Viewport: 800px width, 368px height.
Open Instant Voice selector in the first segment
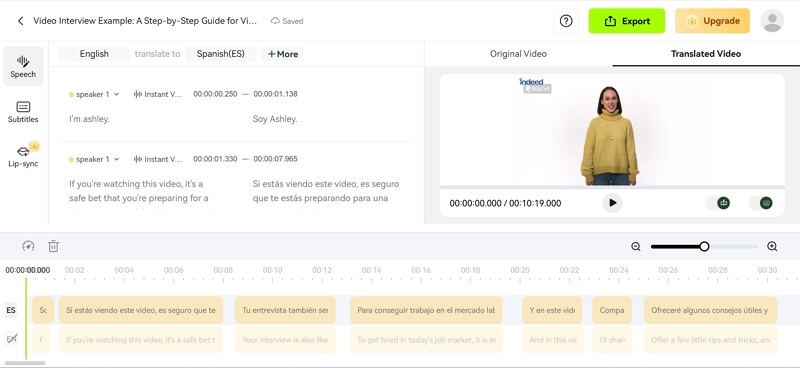158,94
